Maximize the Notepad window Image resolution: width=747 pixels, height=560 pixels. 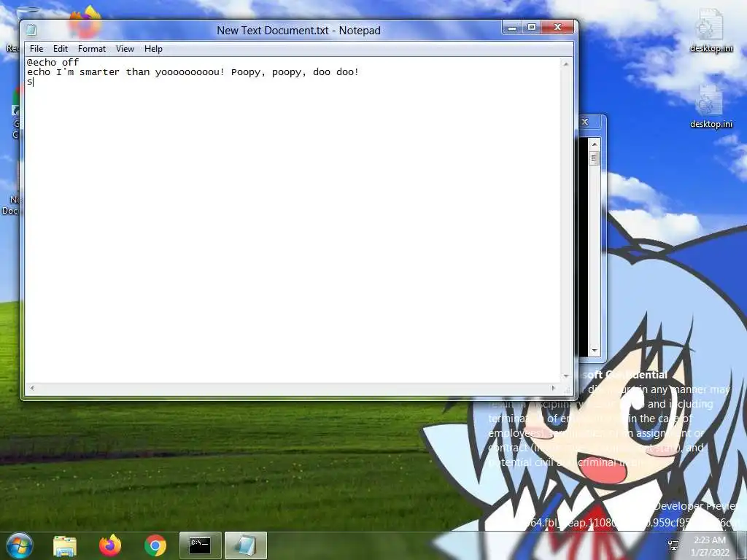pyautogui.click(x=532, y=28)
